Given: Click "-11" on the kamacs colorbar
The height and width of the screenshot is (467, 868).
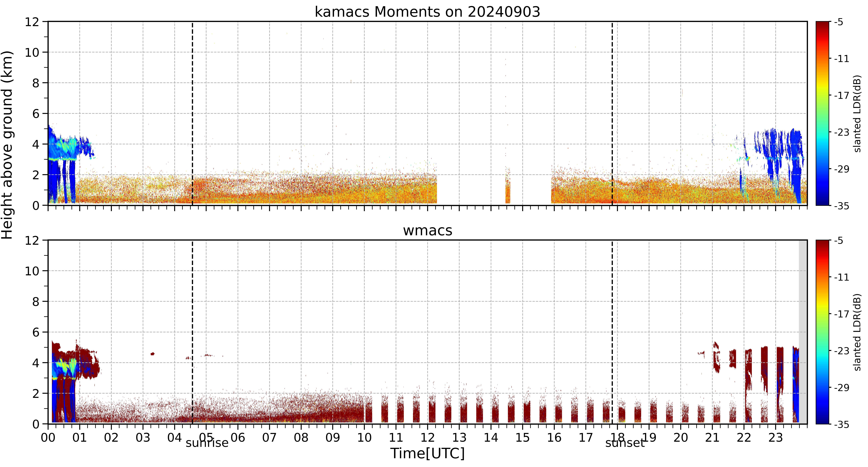Looking at the screenshot, I should [x=841, y=59].
